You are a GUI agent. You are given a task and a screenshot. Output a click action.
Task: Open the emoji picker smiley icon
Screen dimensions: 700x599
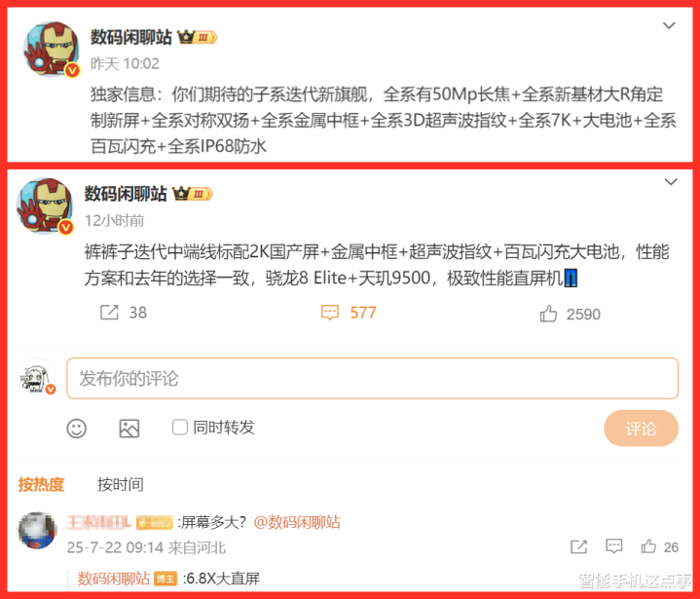pos(76,429)
